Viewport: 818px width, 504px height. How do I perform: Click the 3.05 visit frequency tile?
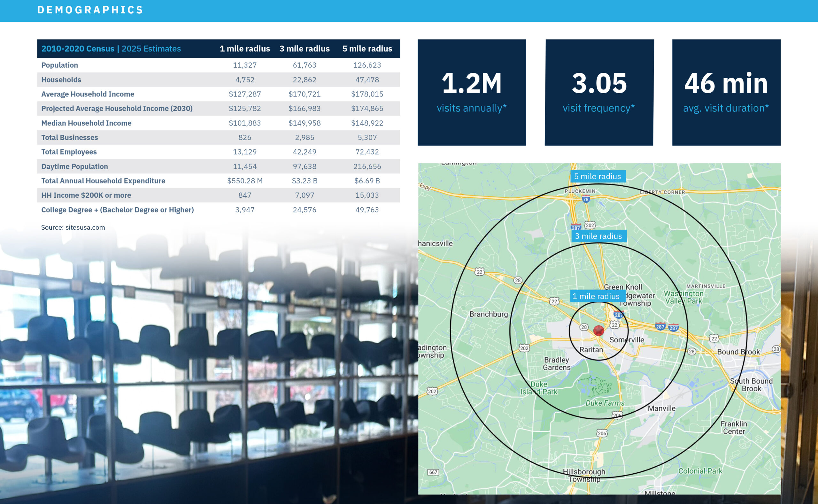pyautogui.click(x=599, y=92)
